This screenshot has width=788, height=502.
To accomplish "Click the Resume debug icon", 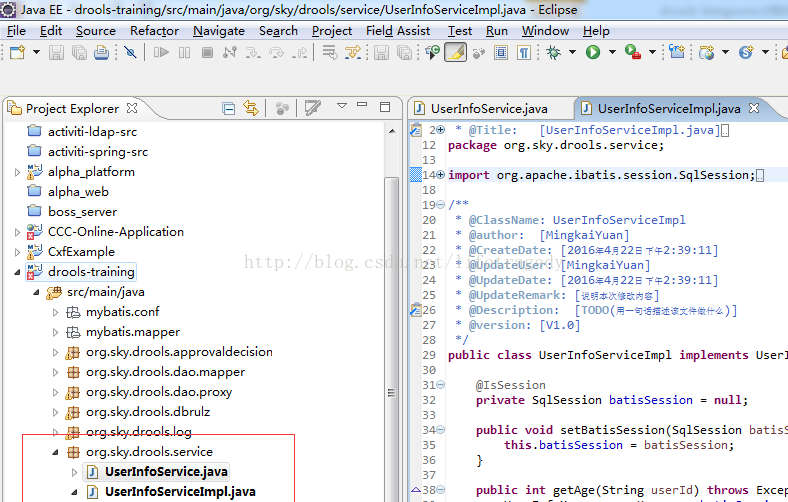I will point(161,52).
